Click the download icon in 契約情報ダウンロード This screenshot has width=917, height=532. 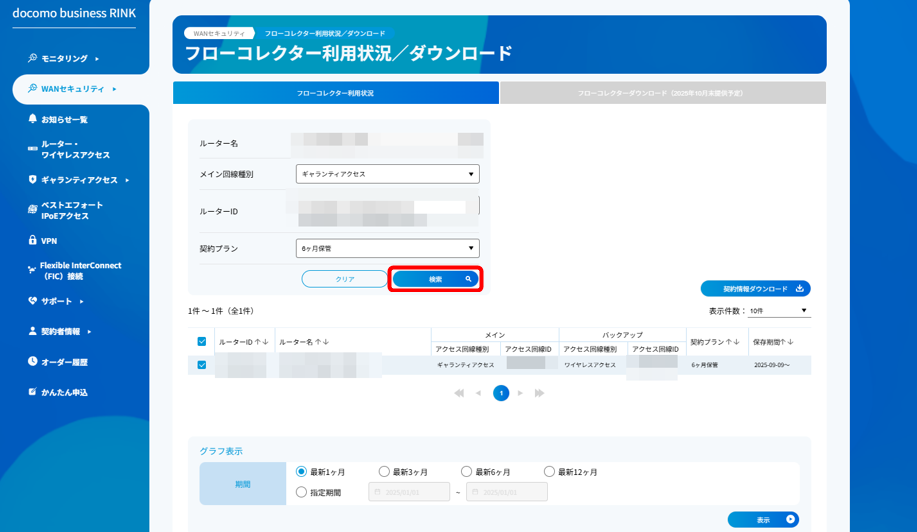click(799, 288)
